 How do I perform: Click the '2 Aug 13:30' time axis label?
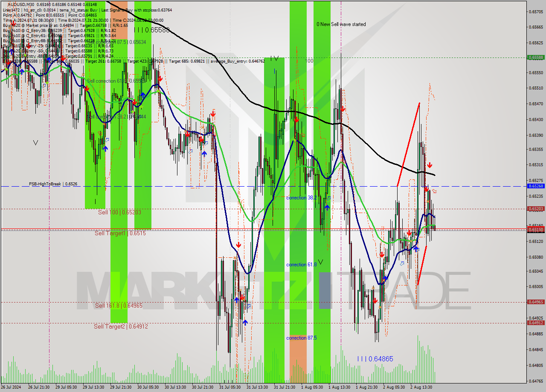pos(421,387)
